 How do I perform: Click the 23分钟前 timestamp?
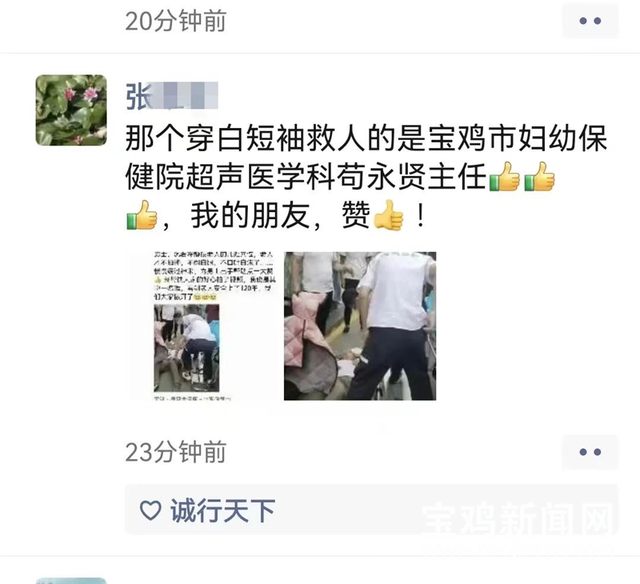[x=176, y=452]
